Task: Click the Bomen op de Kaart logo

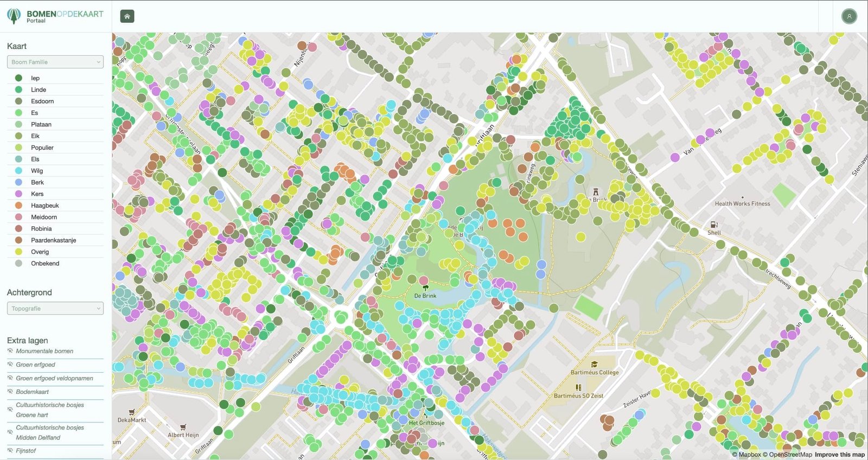Action: pos(55,16)
